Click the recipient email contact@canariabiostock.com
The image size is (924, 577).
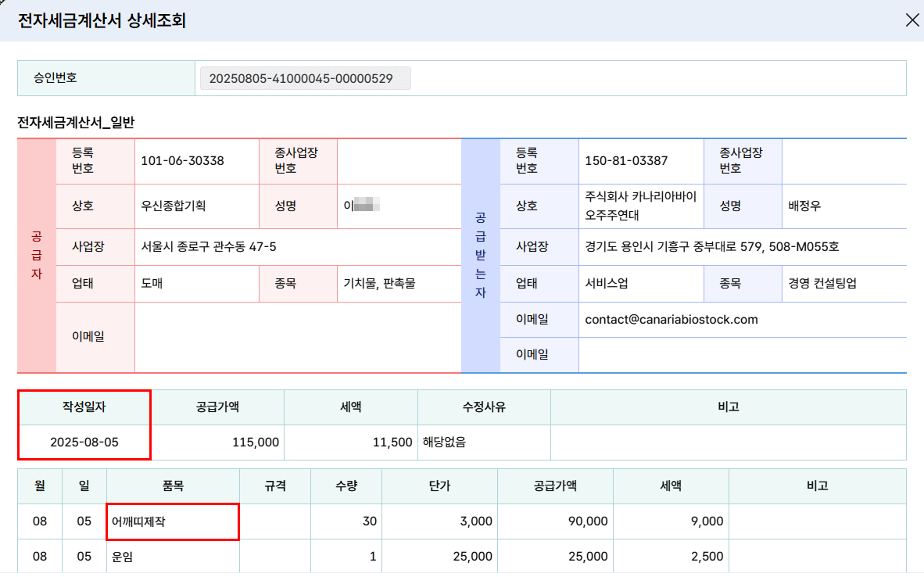(x=672, y=320)
